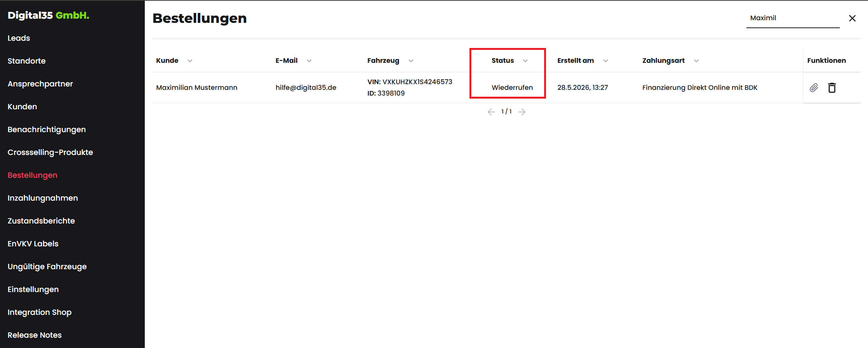Click the Kunde column header label
Viewport: 868px width, 348px height.
click(167, 61)
